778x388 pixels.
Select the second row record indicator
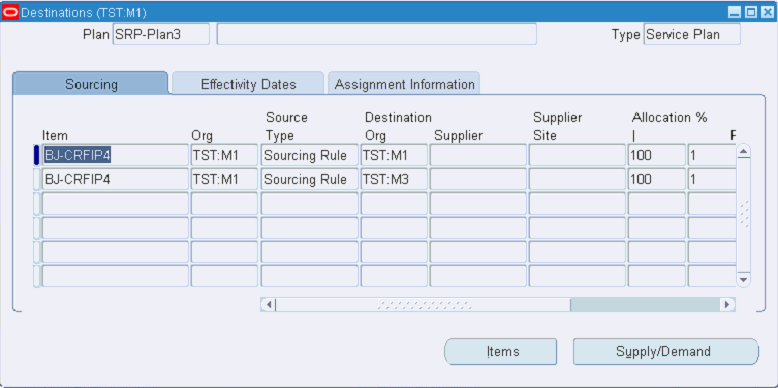pyautogui.click(x=36, y=179)
